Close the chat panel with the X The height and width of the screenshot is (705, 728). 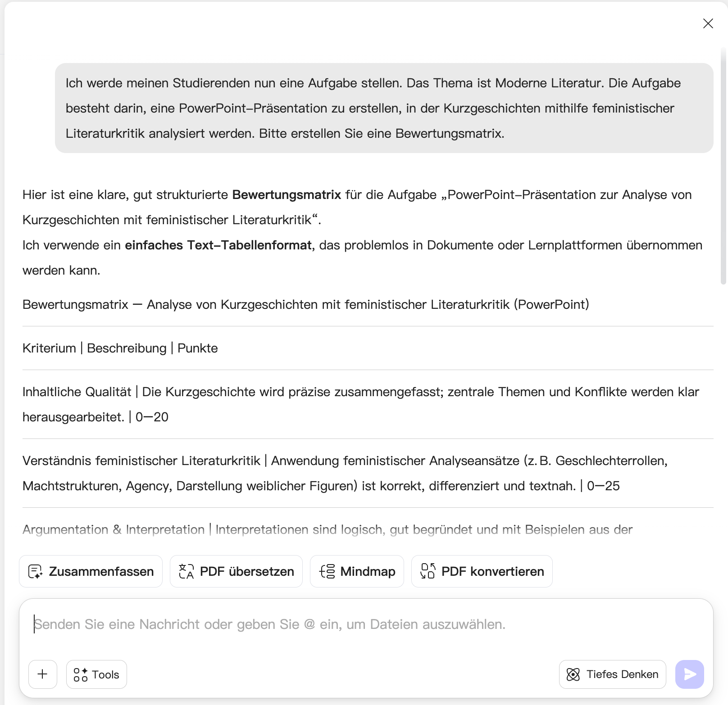tap(708, 24)
